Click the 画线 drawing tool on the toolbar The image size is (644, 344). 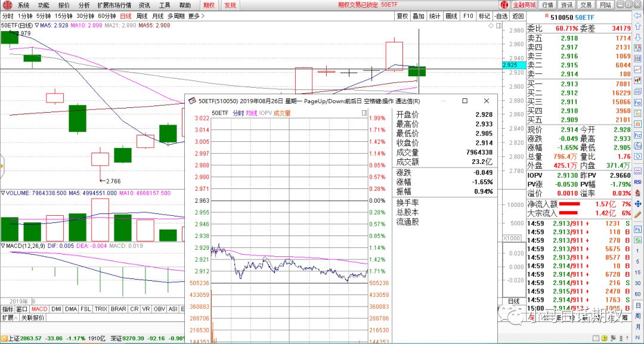coord(451,16)
